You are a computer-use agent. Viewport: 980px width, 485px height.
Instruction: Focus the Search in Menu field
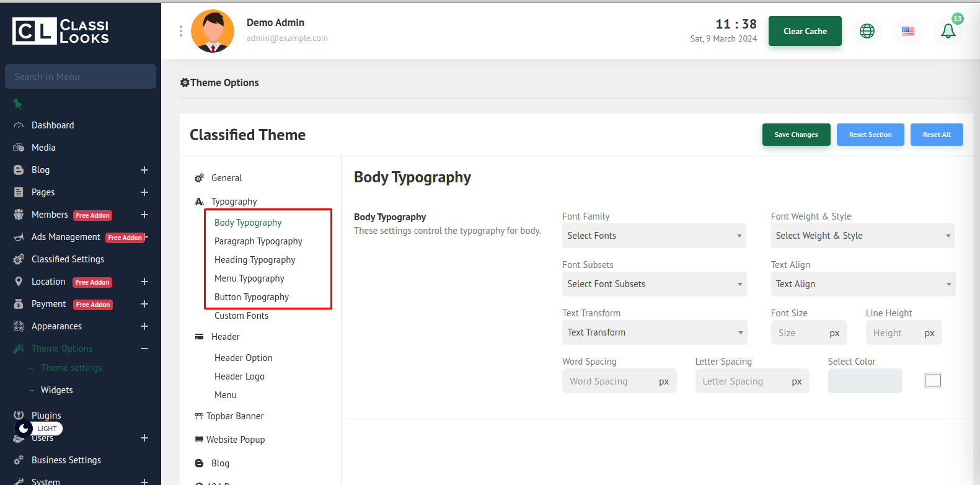point(81,77)
